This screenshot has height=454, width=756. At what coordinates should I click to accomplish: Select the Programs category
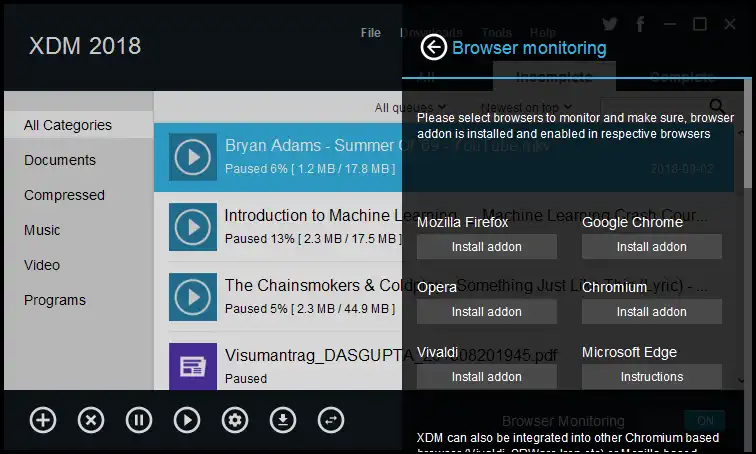55,300
